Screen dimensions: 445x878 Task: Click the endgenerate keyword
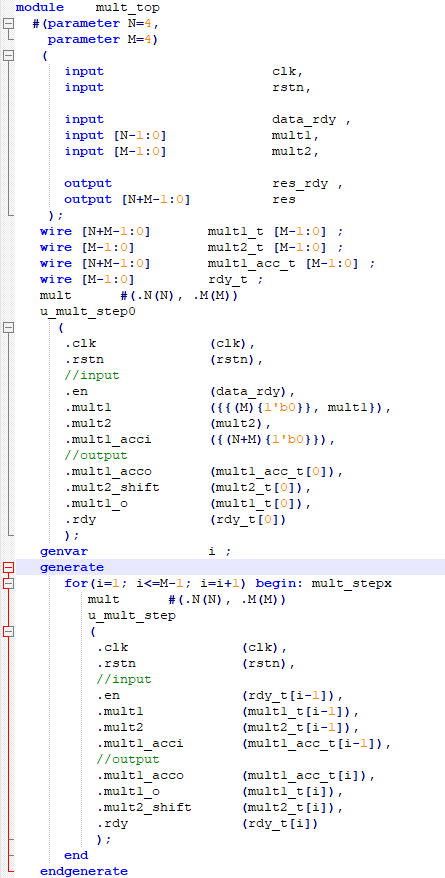coord(84,871)
